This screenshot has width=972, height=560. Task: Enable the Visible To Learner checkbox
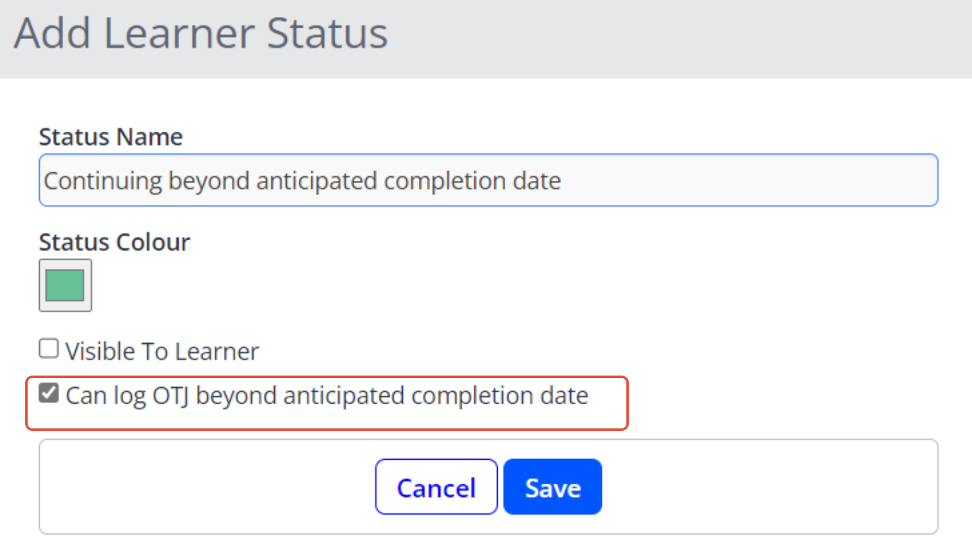[x=49, y=349]
